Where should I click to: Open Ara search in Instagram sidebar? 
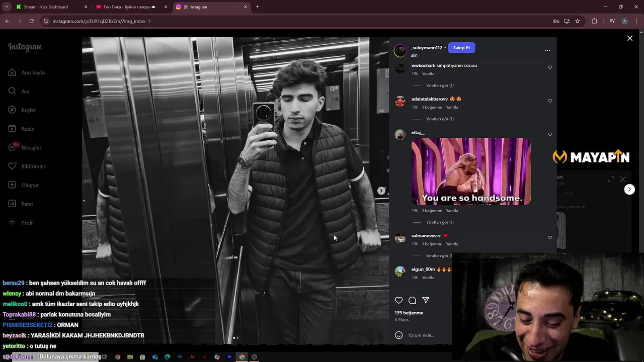pos(19,91)
